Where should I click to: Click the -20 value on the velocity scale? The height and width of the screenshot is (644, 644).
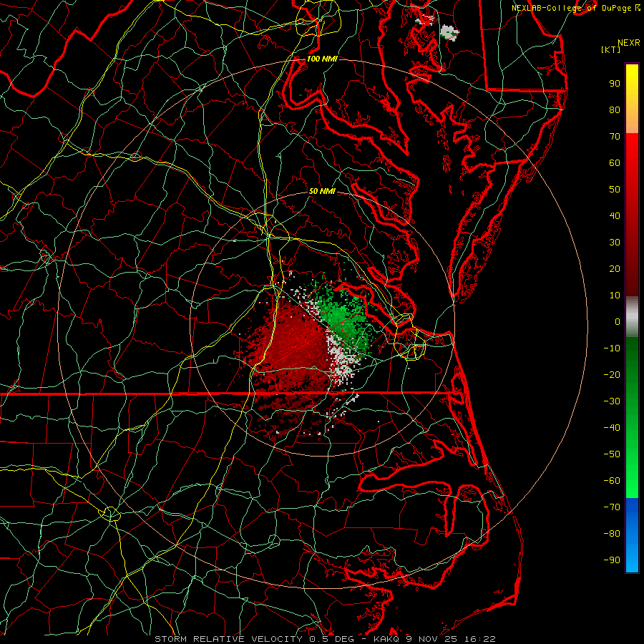pos(612,375)
